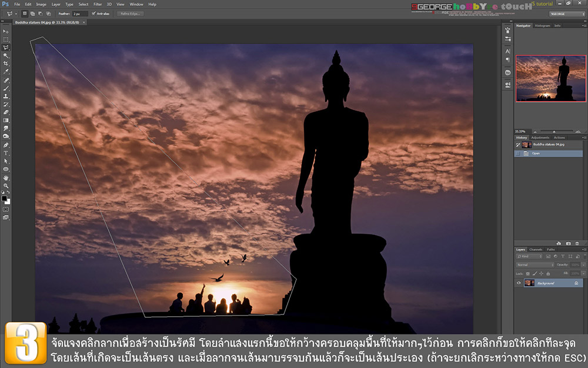The width and height of the screenshot is (588, 368).
Task: Open the Normal blend mode dropdown
Action: 535,265
